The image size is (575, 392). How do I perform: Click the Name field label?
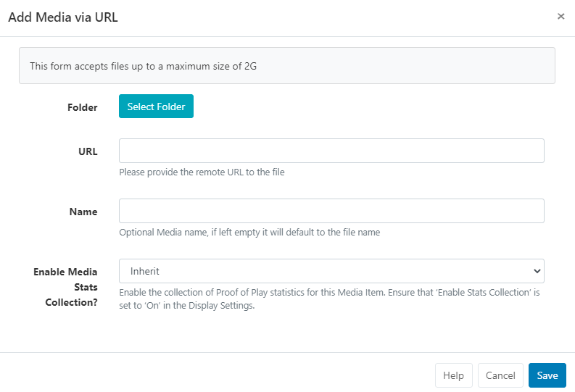(83, 212)
